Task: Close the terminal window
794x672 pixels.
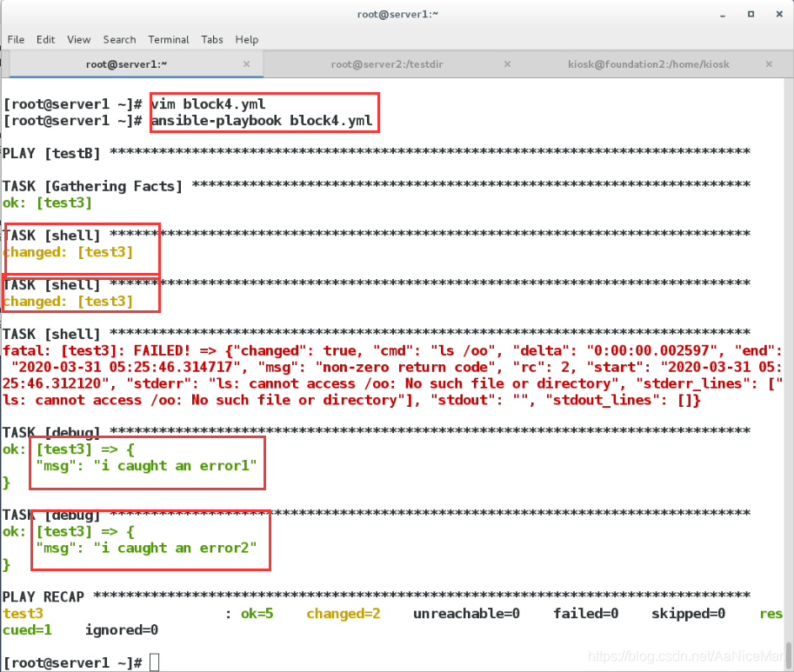Action: [779, 15]
